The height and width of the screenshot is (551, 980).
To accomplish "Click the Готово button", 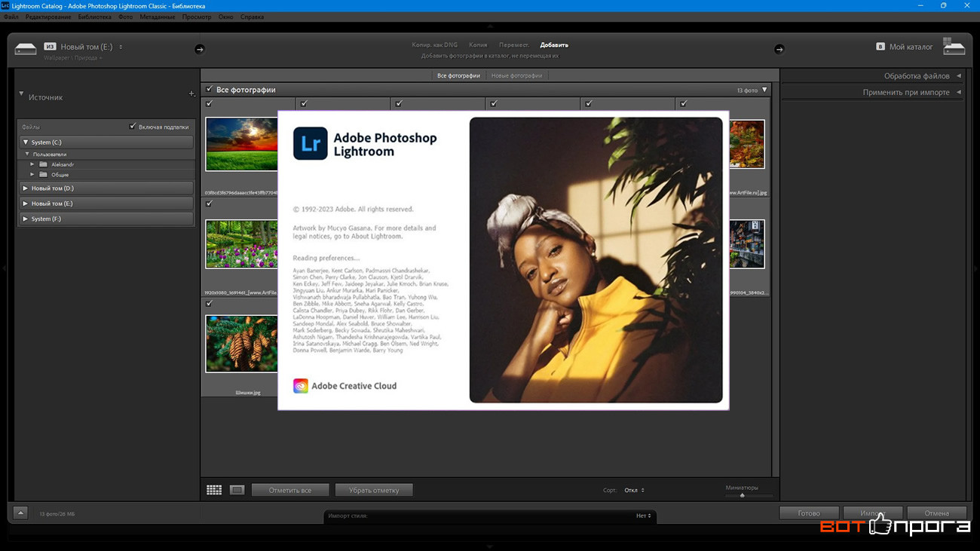I will (809, 513).
